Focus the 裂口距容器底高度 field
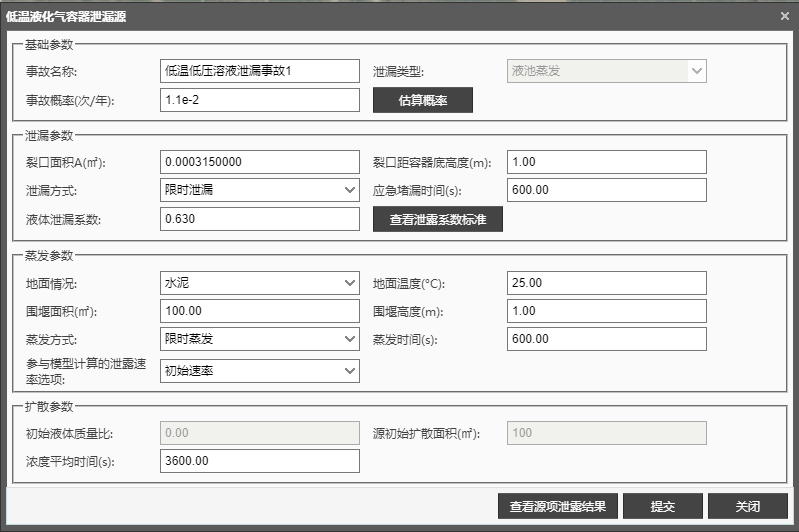The image size is (799, 532). pyautogui.click(x=607, y=162)
